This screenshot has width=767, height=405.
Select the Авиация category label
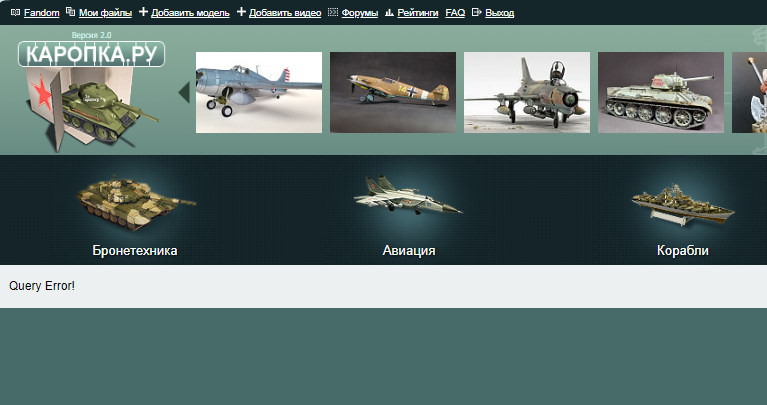point(408,250)
